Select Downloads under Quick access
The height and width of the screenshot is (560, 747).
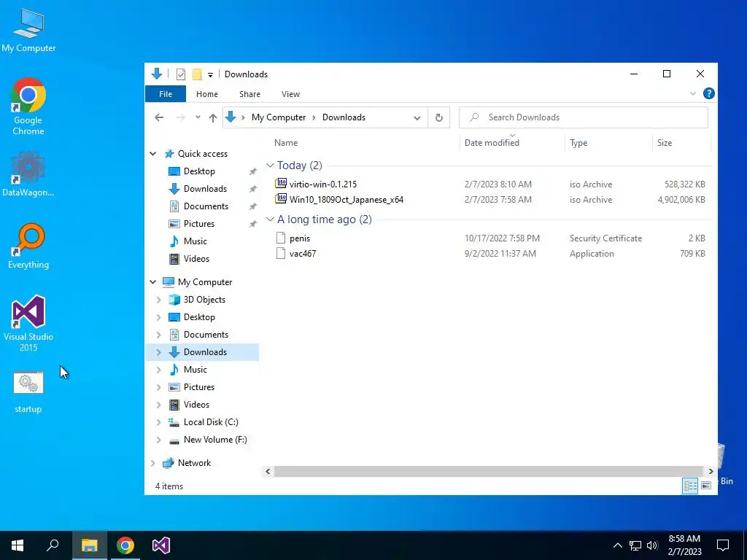coord(205,189)
